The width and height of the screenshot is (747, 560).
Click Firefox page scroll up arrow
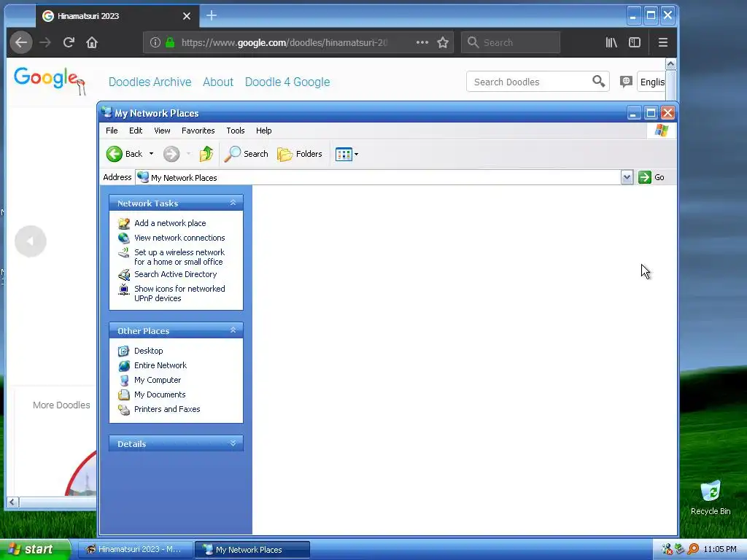[x=671, y=64]
